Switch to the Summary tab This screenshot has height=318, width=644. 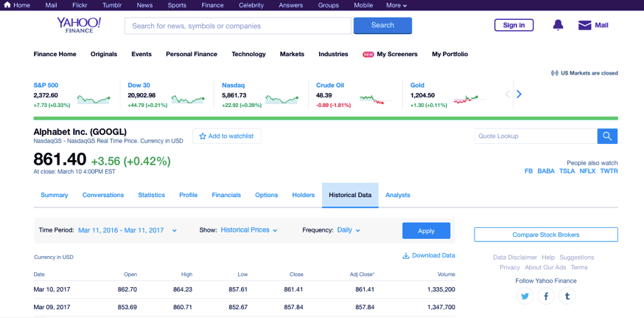click(55, 195)
